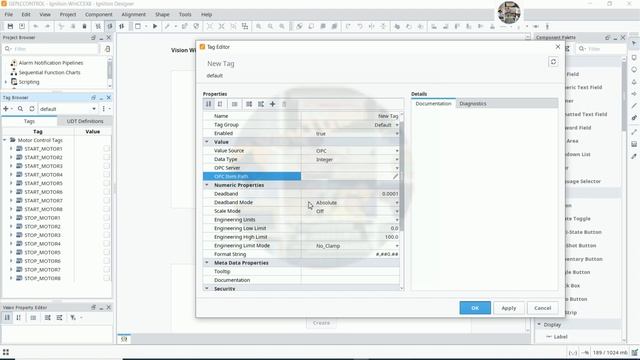The width and height of the screenshot is (640, 360).
Task: Click the pencil edit icon for OPC Item Path
Action: tap(395, 176)
